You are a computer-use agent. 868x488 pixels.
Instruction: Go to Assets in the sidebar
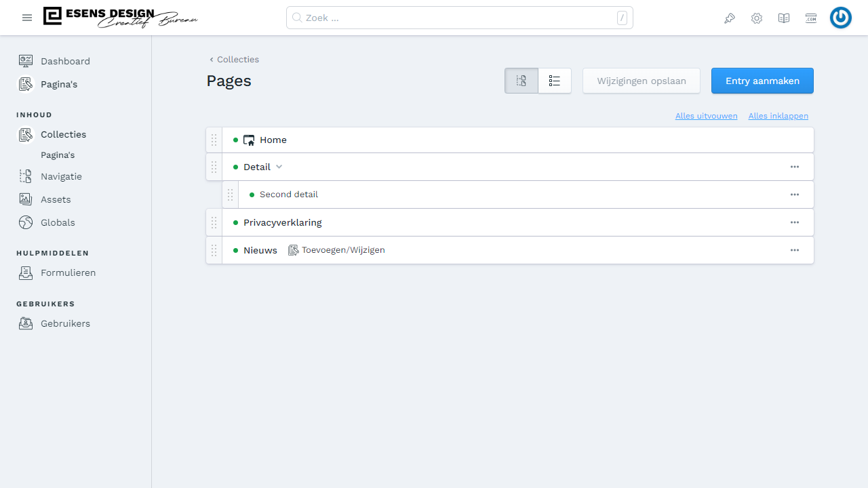coord(56,199)
